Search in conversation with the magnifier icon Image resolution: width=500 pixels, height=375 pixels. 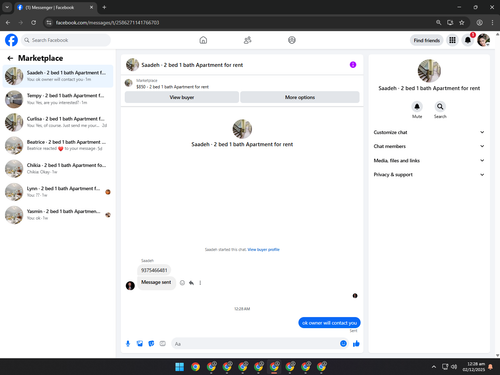[440, 107]
